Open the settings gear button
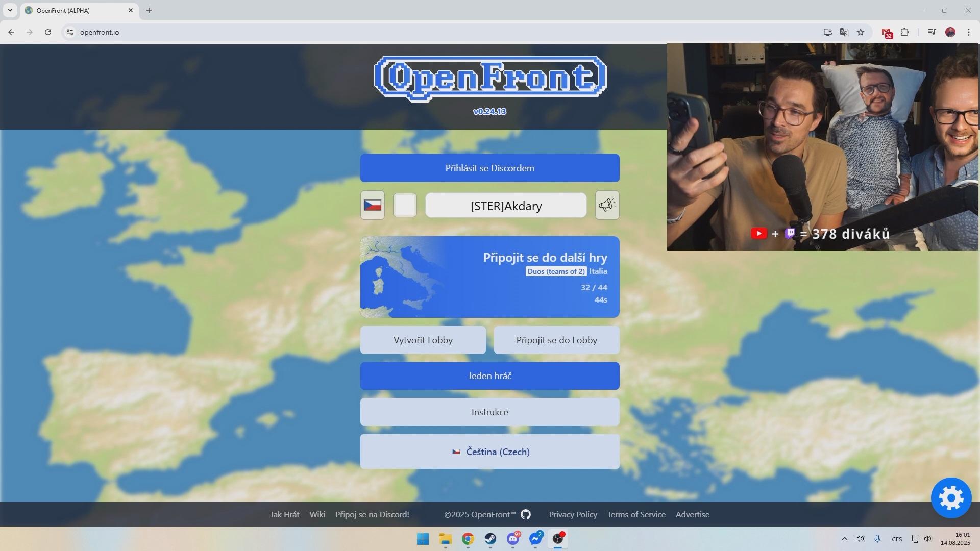Image resolution: width=980 pixels, height=551 pixels. tap(951, 498)
